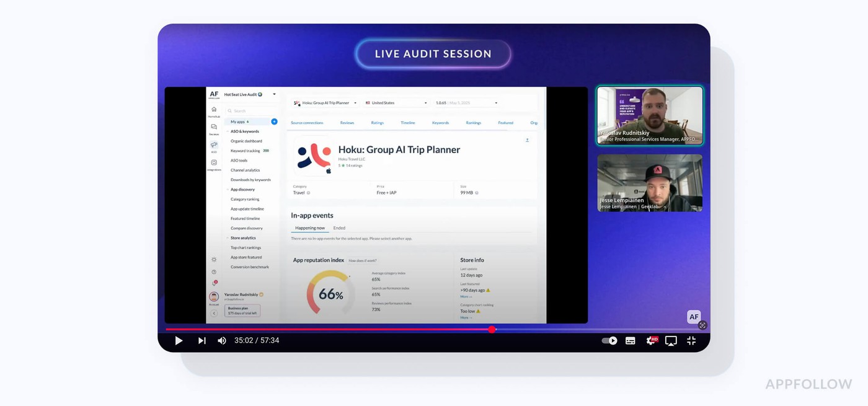
Task: Click the AirPlay cast icon
Action: point(671,340)
